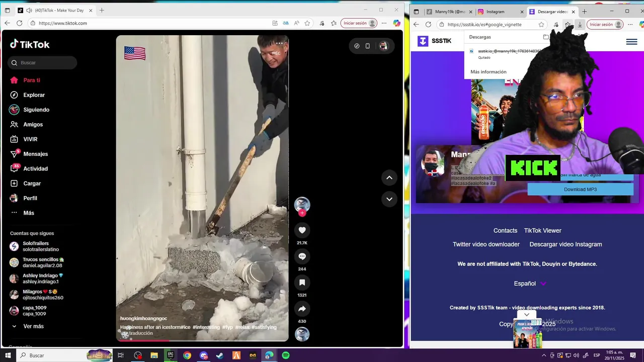Follow creator using the red plus badge
The height and width of the screenshot is (362, 644).
pos(302,213)
